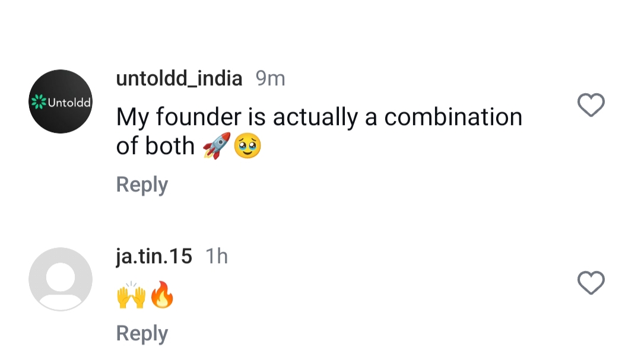The width and height of the screenshot is (641, 364).
Task: Click the teary-eyed face emoji
Action: point(247,146)
